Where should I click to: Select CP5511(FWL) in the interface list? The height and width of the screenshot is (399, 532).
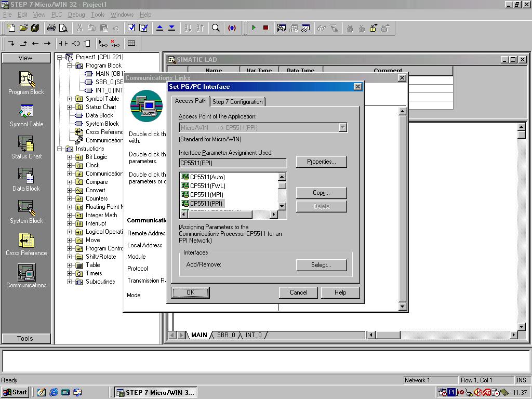(203, 185)
